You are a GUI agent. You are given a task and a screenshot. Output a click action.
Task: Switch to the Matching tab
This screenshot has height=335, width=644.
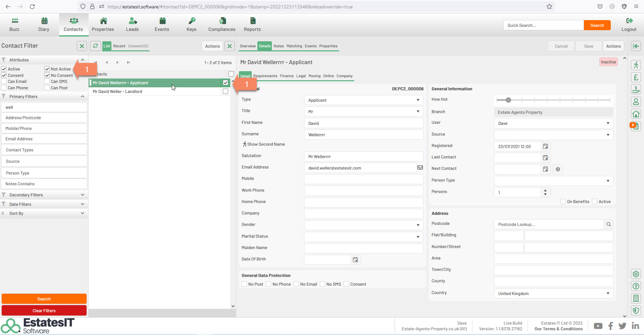click(294, 46)
